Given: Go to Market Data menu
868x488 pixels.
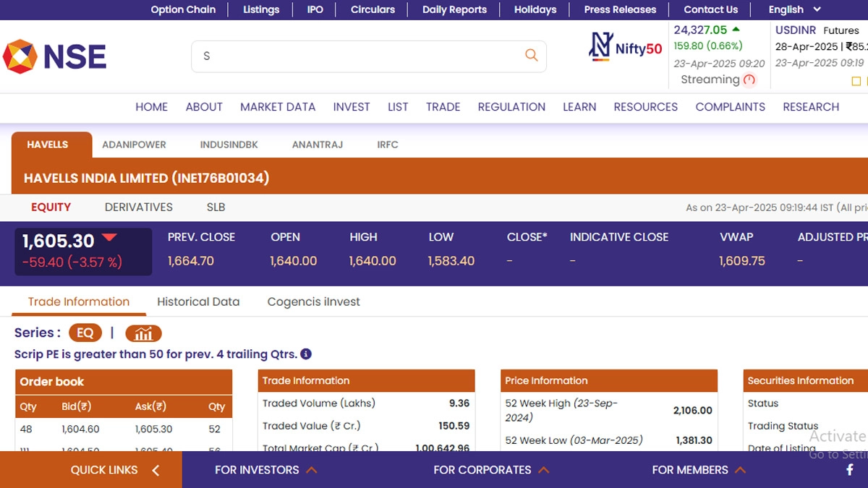Looking at the screenshot, I should tap(278, 107).
